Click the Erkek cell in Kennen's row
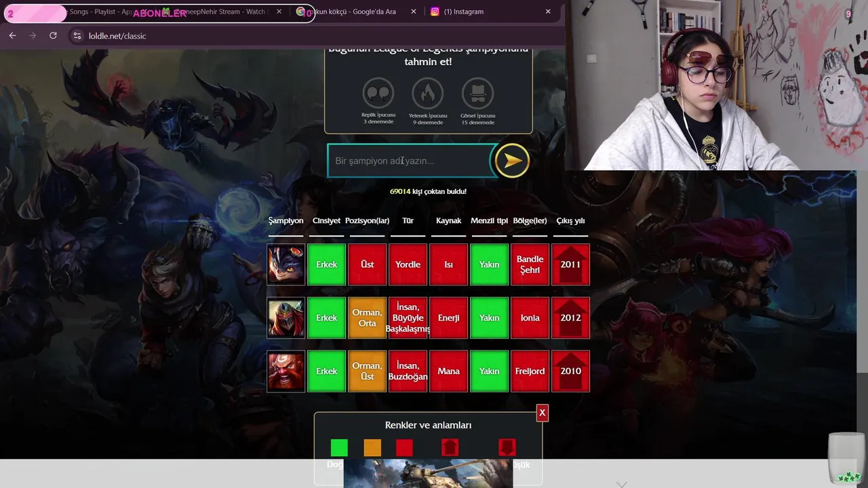Image resolution: width=868 pixels, height=488 pixels. [x=326, y=264]
